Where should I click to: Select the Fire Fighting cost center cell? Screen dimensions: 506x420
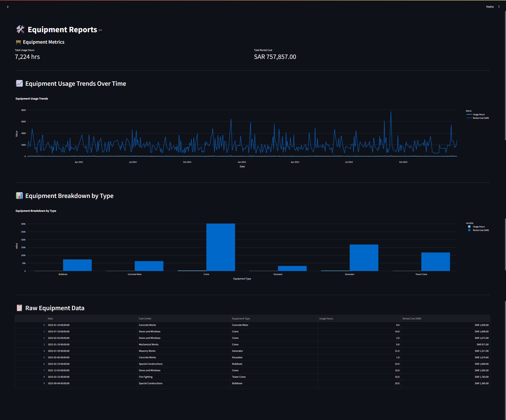(184, 377)
